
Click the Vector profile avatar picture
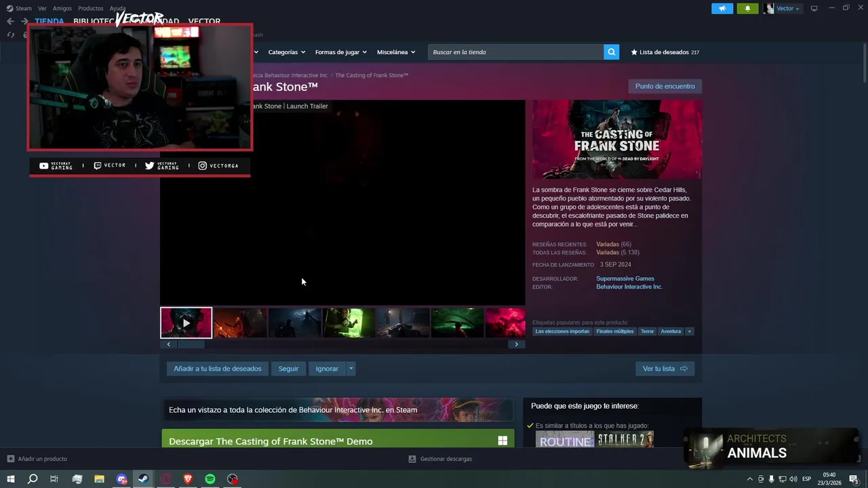coord(768,8)
